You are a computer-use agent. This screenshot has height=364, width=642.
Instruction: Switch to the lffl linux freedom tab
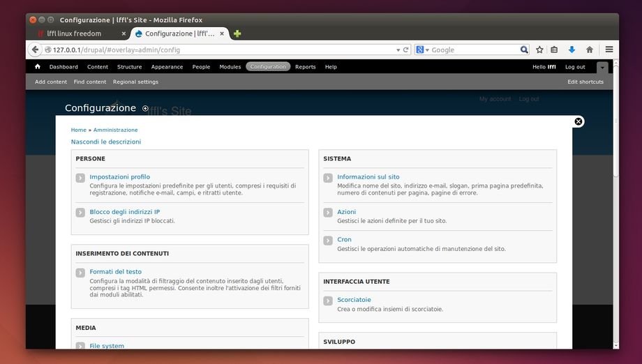pyautogui.click(x=74, y=33)
